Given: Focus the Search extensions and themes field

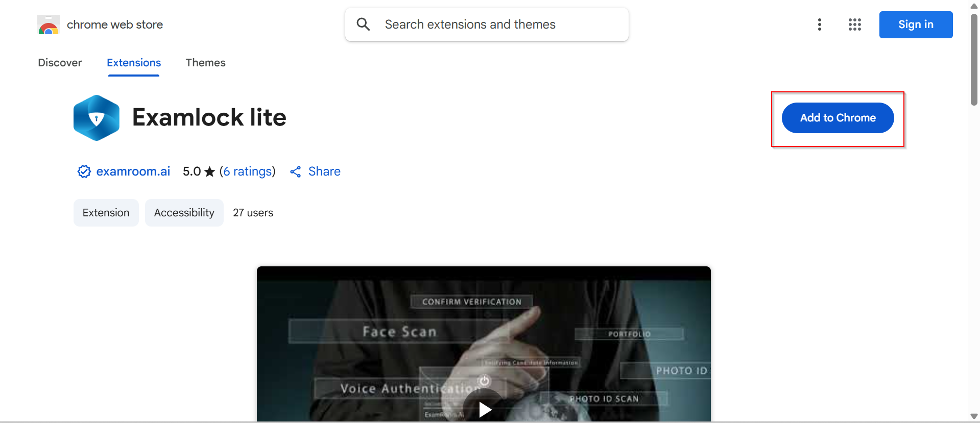Looking at the screenshot, I should [487, 24].
